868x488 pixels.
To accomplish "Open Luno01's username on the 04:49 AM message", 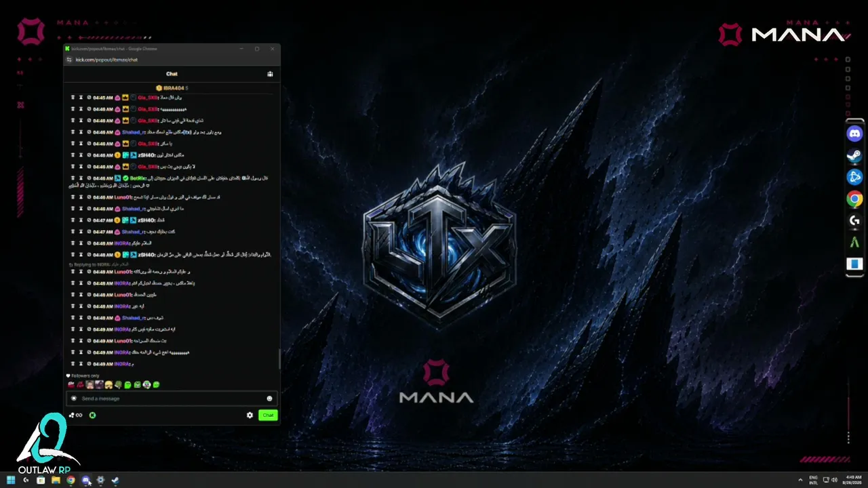I will coord(123,341).
